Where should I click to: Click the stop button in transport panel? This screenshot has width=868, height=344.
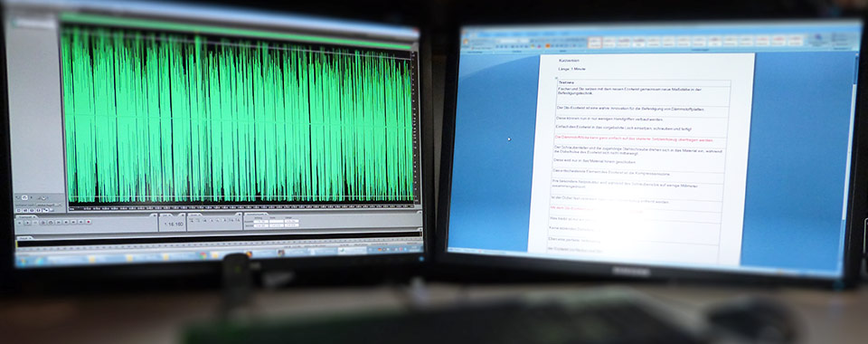coord(19,223)
